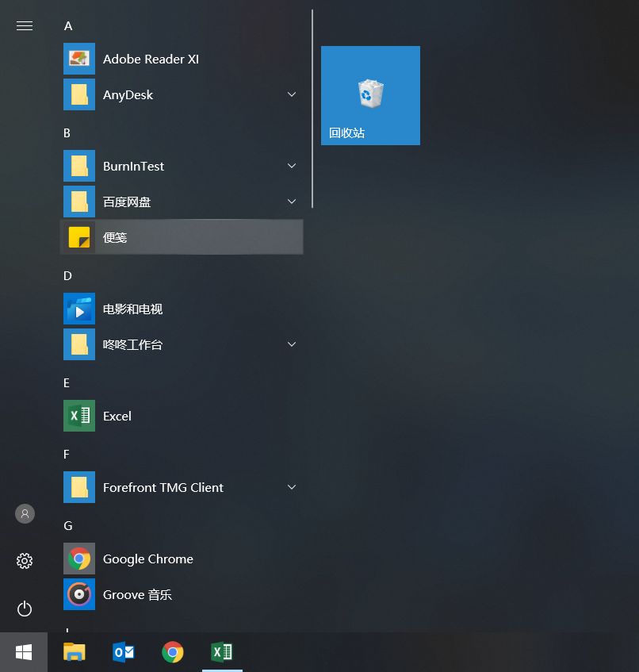
Task: Expand the 咚咚工作台 folder
Action: click(292, 344)
